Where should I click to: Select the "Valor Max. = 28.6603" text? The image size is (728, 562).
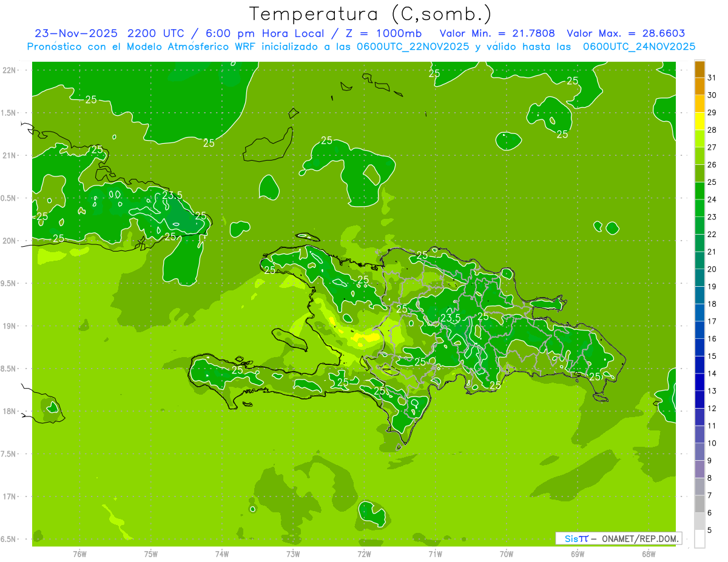tap(625, 33)
